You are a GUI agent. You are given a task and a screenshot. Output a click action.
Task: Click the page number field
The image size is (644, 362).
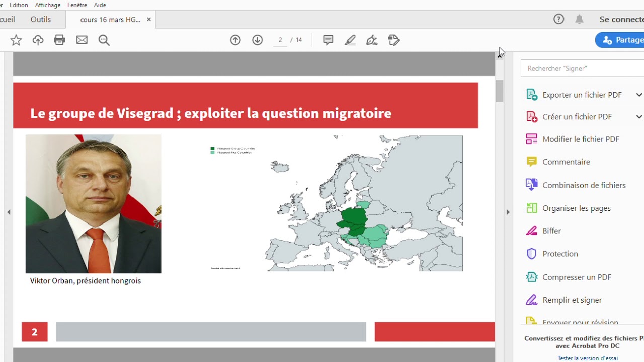point(280,40)
